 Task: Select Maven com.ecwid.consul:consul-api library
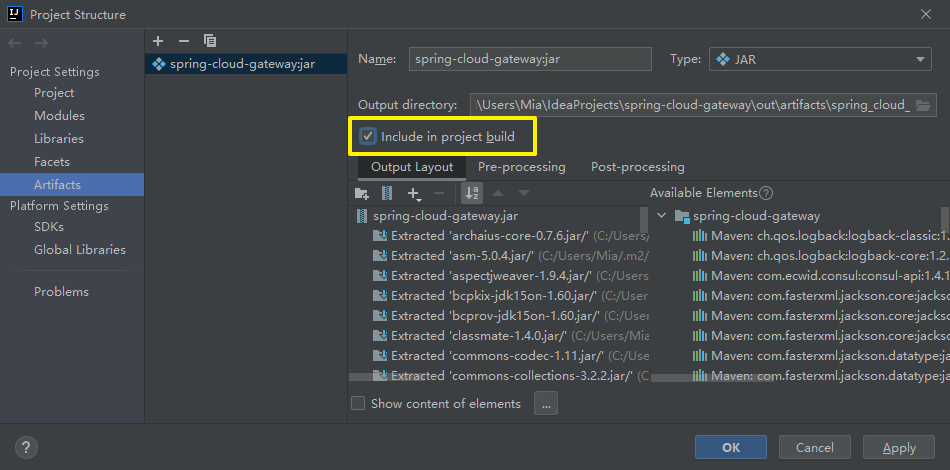tap(821, 276)
